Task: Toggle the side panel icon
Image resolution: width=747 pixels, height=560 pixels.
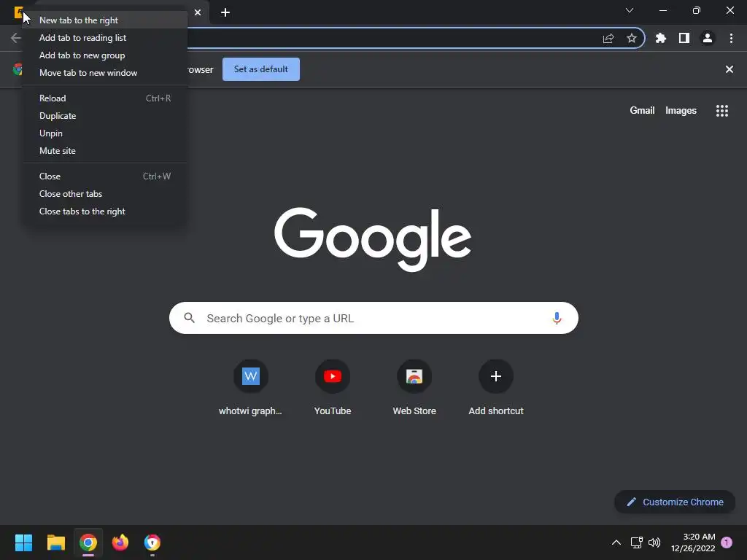Action: point(684,38)
